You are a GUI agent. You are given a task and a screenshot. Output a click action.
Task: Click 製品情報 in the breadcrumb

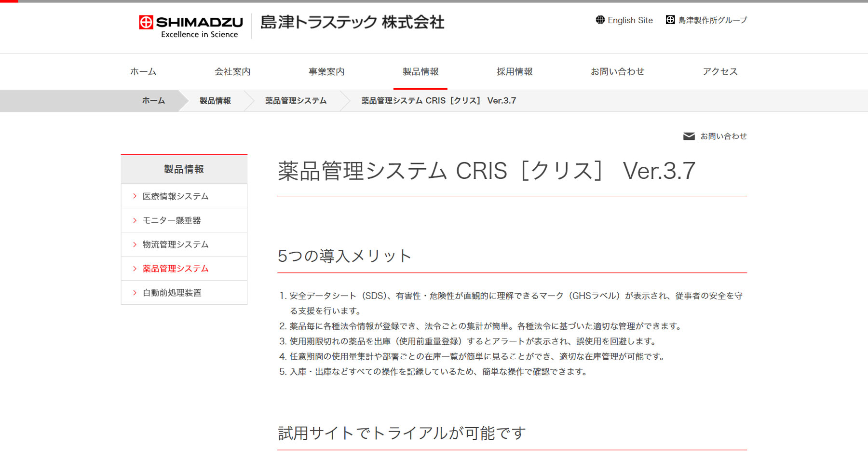click(215, 101)
